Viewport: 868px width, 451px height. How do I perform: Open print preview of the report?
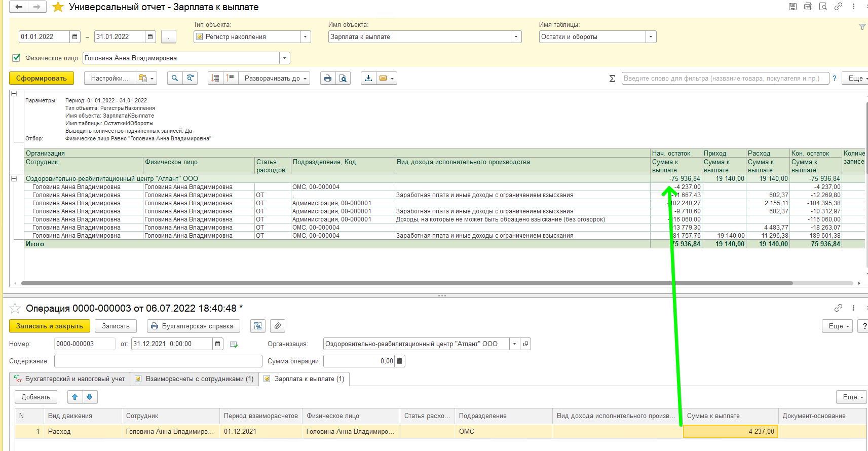coord(343,78)
